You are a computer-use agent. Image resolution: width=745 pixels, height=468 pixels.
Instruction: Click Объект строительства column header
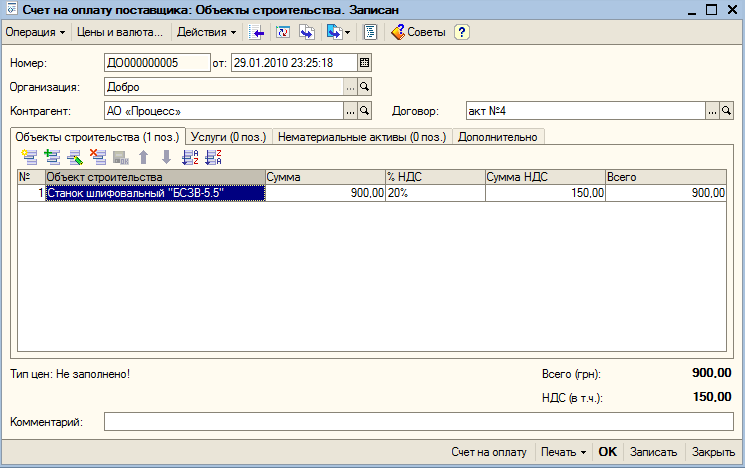pos(155,177)
